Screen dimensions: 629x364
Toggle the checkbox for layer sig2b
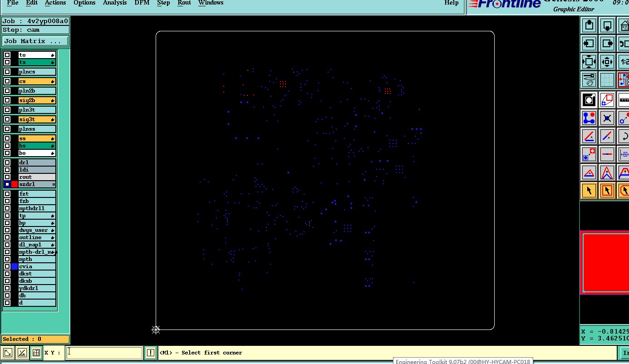7,100
